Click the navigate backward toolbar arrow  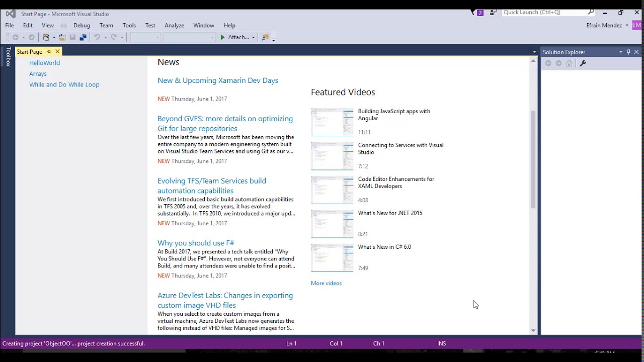click(16, 37)
